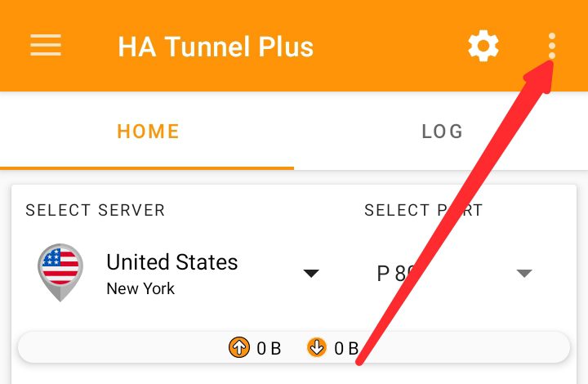This screenshot has width=588, height=384.
Task: Click the New York location text
Action: (x=140, y=288)
